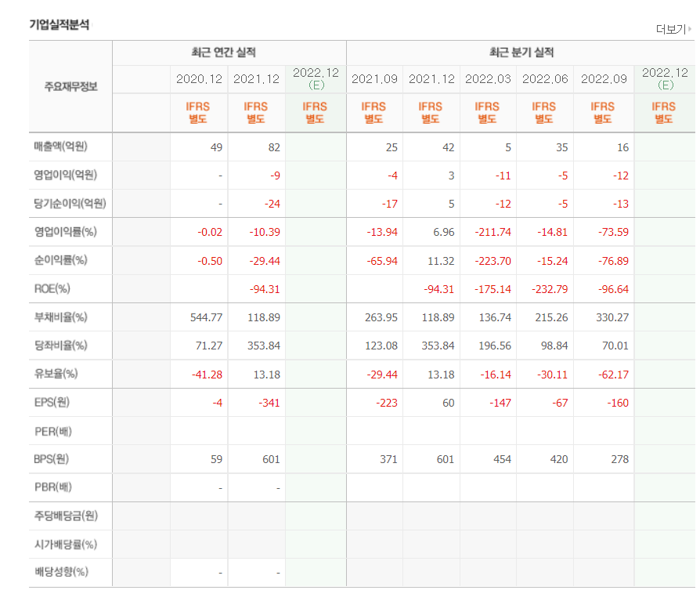Select sales value 35 in 2022.06
This screenshot has height=590, width=700.
coord(562,147)
